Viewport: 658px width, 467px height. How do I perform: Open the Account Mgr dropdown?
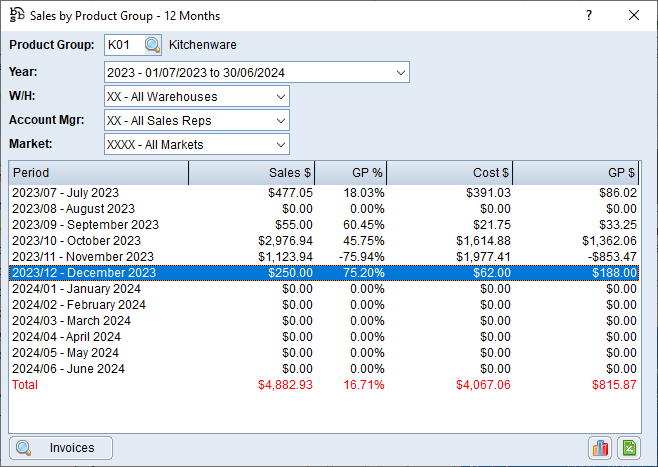tap(280, 121)
